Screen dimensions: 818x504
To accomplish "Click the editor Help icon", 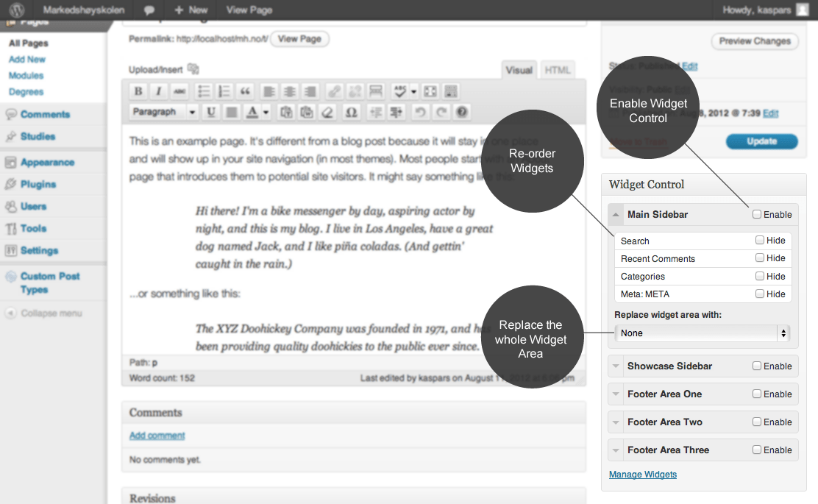I will tap(460, 111).
